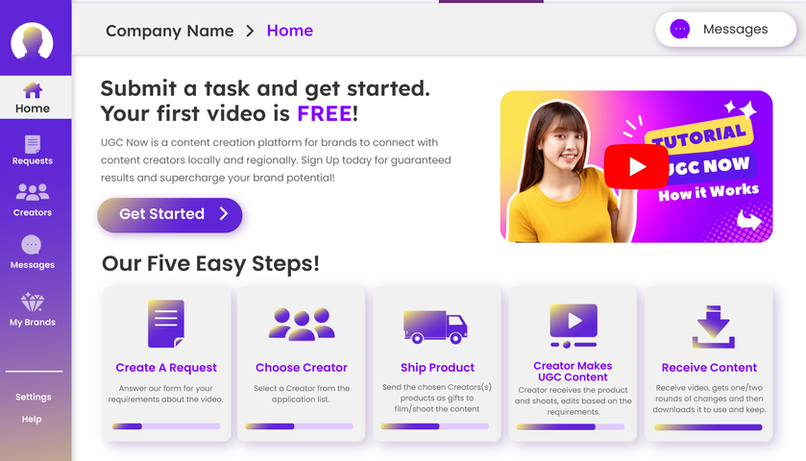Click Company Name in the breadcrumb
The image size is (806, 461).
[170, 31]
